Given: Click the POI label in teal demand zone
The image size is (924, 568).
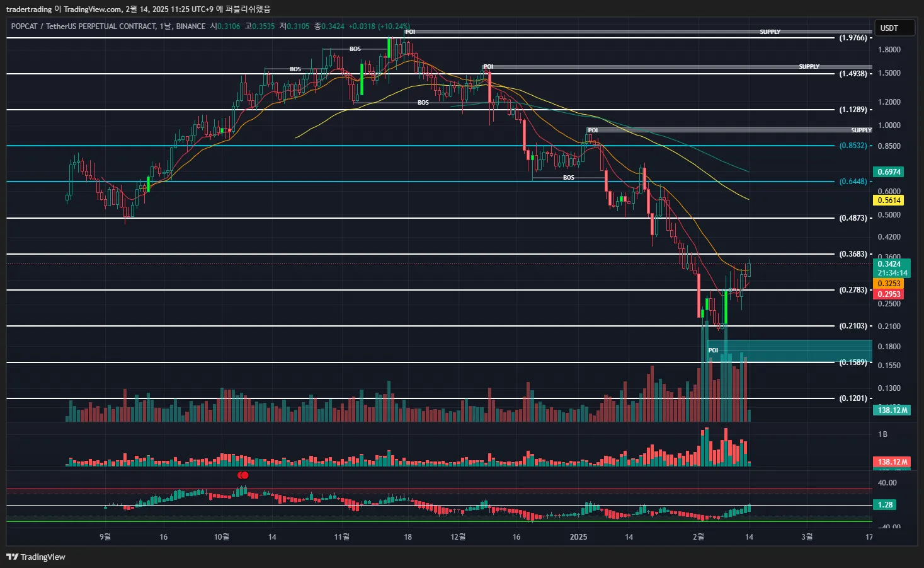Looking at the screenshot, I should (713, 351).
